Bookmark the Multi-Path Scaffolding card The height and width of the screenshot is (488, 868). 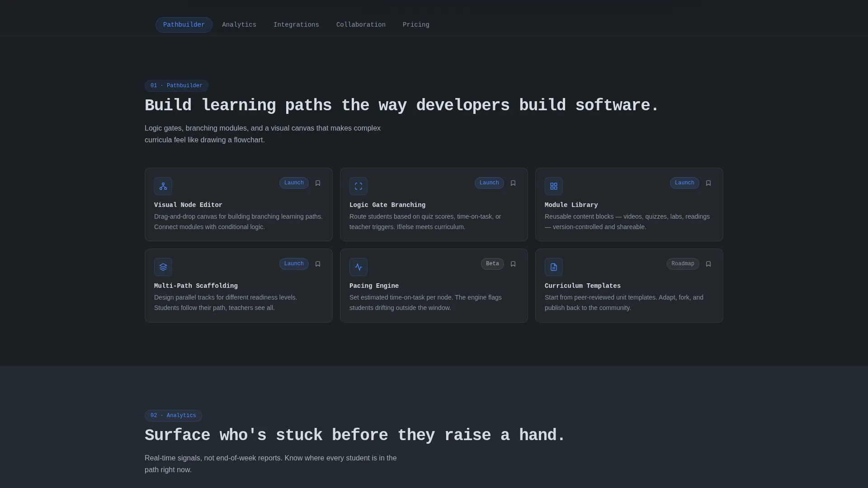pos(318,264)
